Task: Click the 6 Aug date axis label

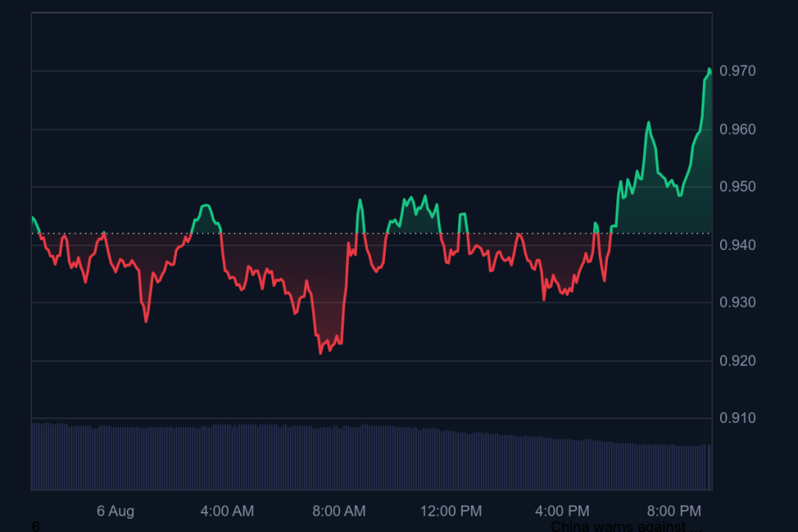Action: 115,512
